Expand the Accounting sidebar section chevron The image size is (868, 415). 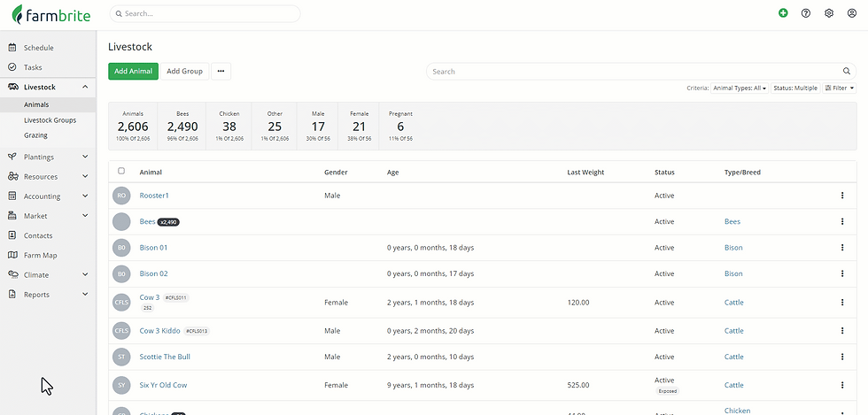[85, 196]
